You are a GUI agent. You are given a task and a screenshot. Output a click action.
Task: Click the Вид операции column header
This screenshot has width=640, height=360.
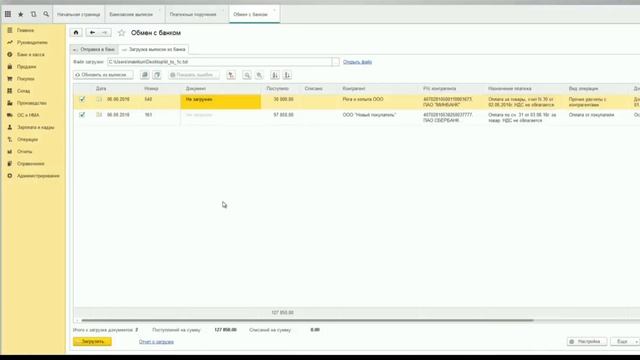click(x=584, y=89)
